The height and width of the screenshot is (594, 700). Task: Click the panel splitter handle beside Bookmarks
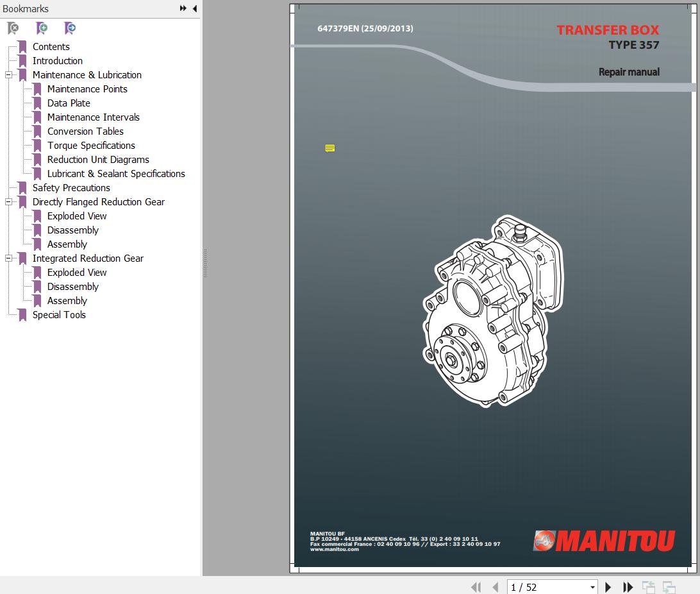pos(205,264)
